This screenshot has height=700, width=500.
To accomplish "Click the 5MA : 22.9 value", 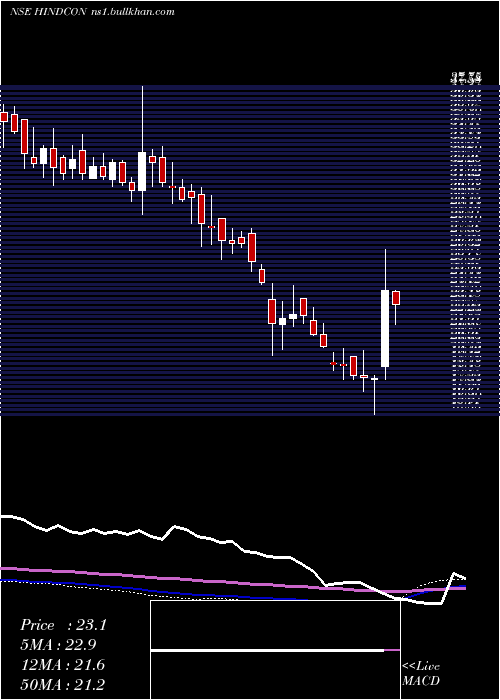I will click(58, 645).
